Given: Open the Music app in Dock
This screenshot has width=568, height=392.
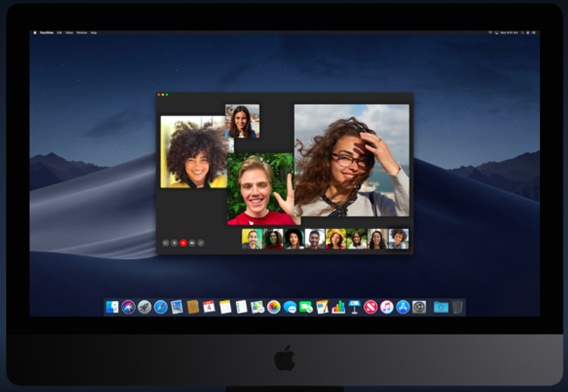Looking at the screenshot, I should pyautogui.click(x=387, y=307).
